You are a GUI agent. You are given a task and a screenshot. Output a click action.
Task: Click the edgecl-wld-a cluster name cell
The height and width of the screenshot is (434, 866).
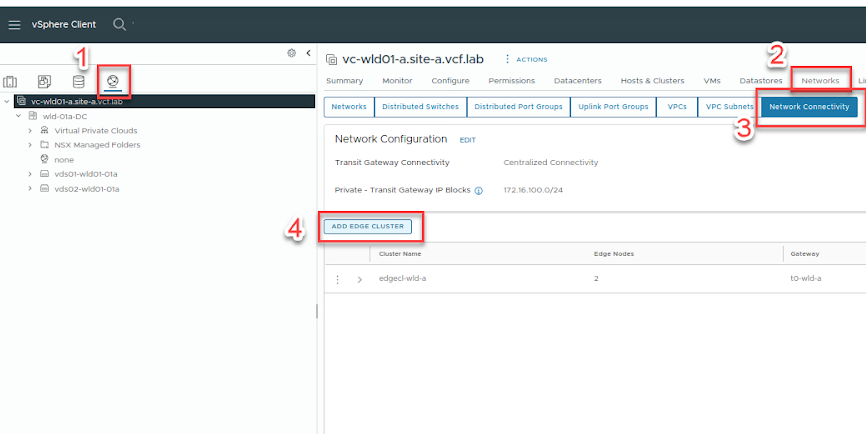(x=403, y=278)
